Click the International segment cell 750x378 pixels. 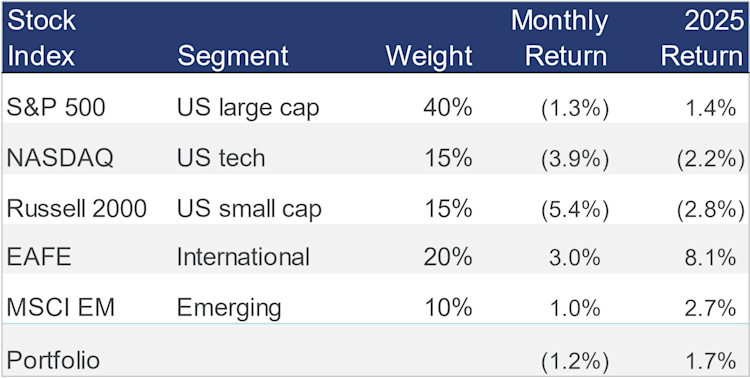[243, 257]
